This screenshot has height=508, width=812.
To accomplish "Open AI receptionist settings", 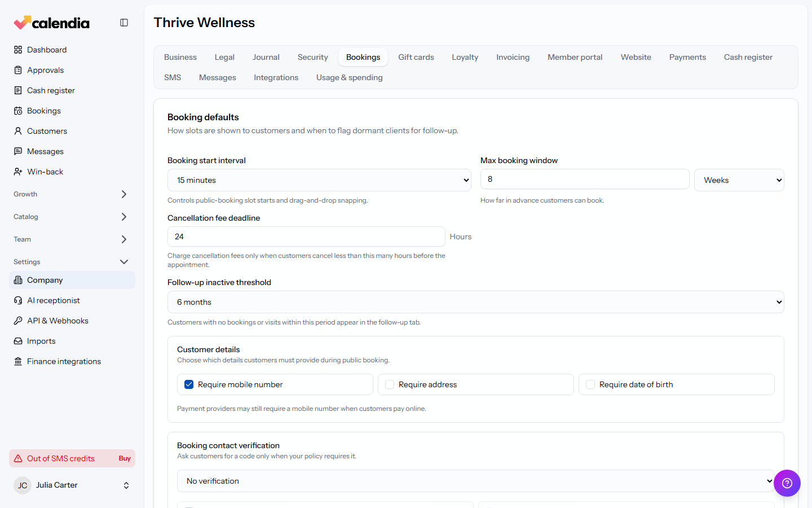I will (x=72, y=300).
